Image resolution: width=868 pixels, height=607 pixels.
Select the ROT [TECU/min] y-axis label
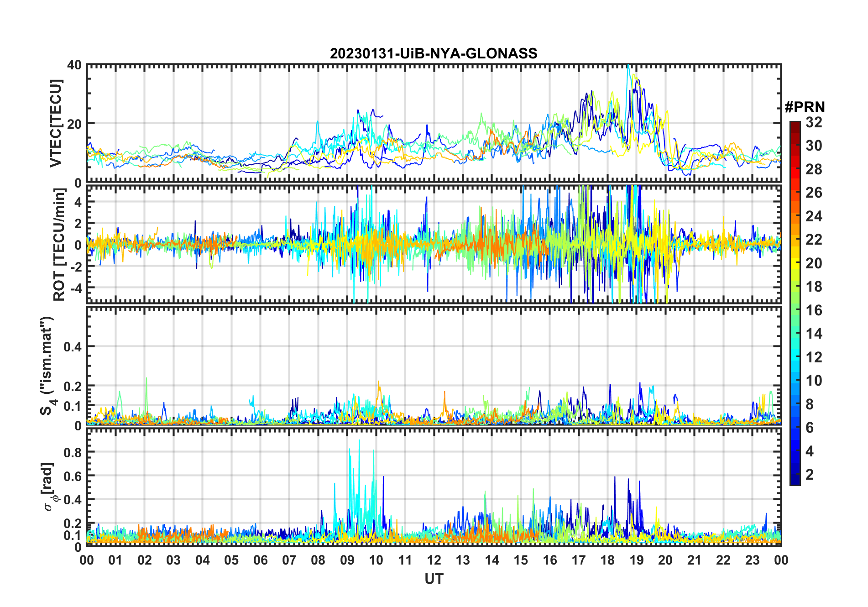point(59,245)
